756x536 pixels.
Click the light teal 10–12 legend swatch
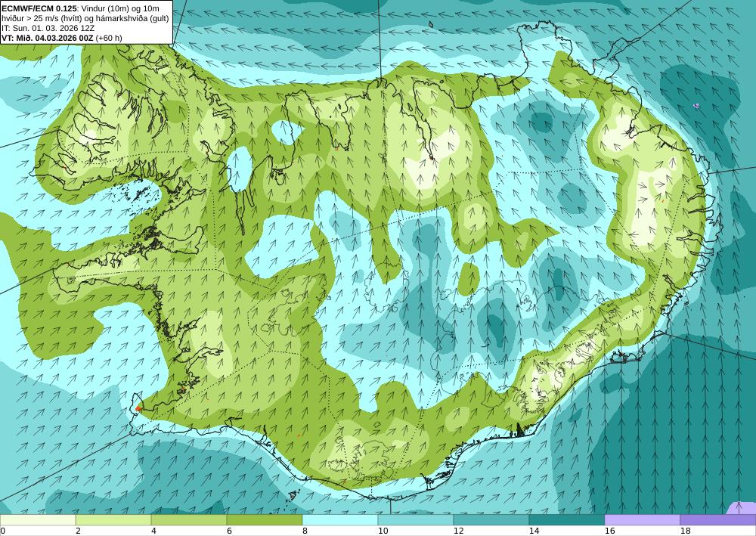pos(416,520)
